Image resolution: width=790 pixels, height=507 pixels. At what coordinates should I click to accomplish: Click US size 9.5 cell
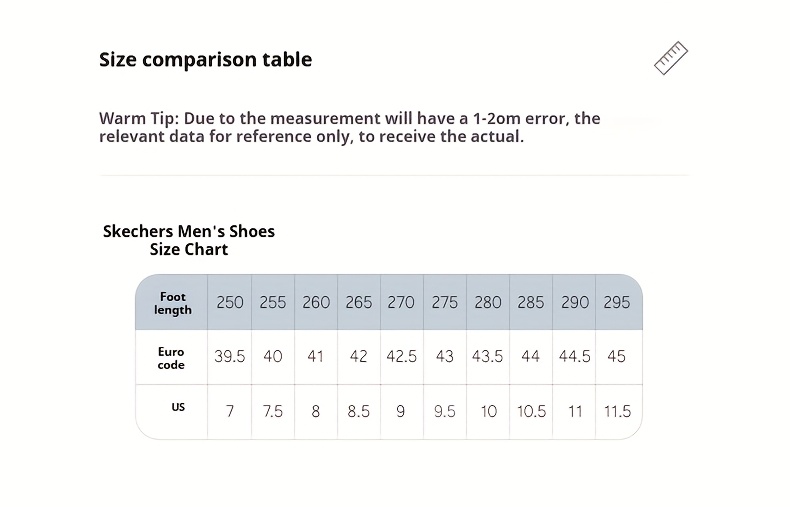pyautogui.click(x=444, y=411)
